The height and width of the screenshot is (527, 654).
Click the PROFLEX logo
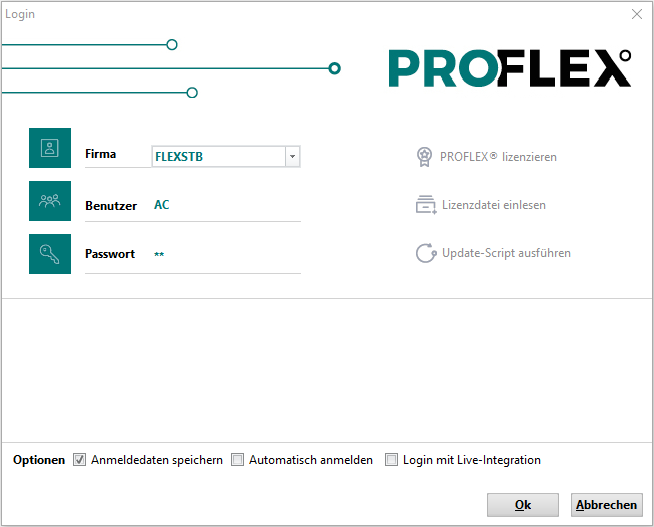pos(510,68)
